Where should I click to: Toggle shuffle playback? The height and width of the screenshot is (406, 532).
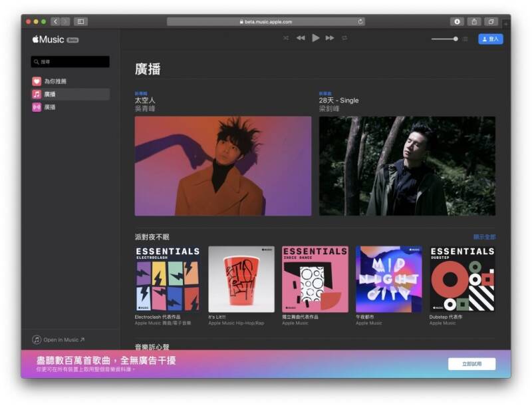pos(286,38)
